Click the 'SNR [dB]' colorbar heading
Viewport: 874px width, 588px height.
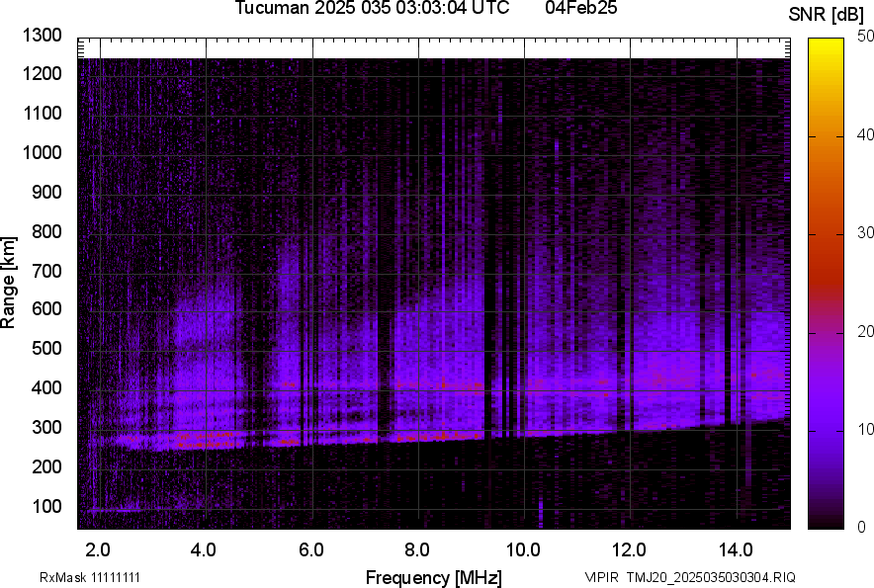[827, 15]
